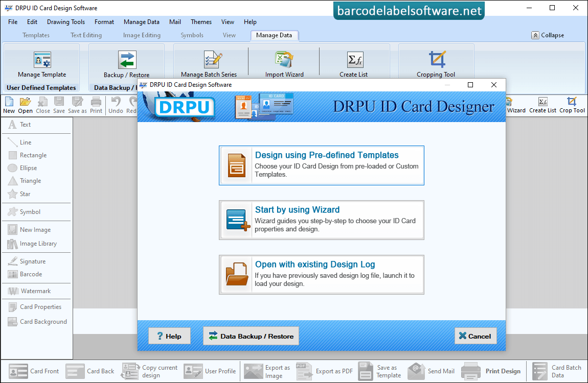Open the Edit menu
Image resolution: width=588 pixels, height=383 pixels.
pos(32,22)
